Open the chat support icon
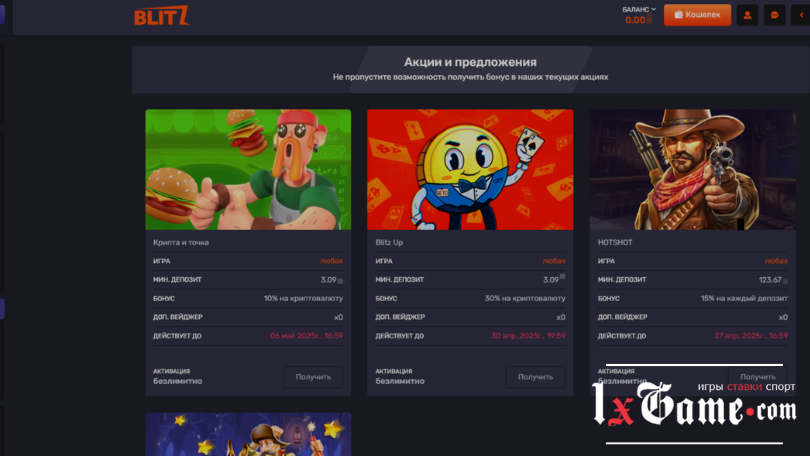 pos(774,15)
